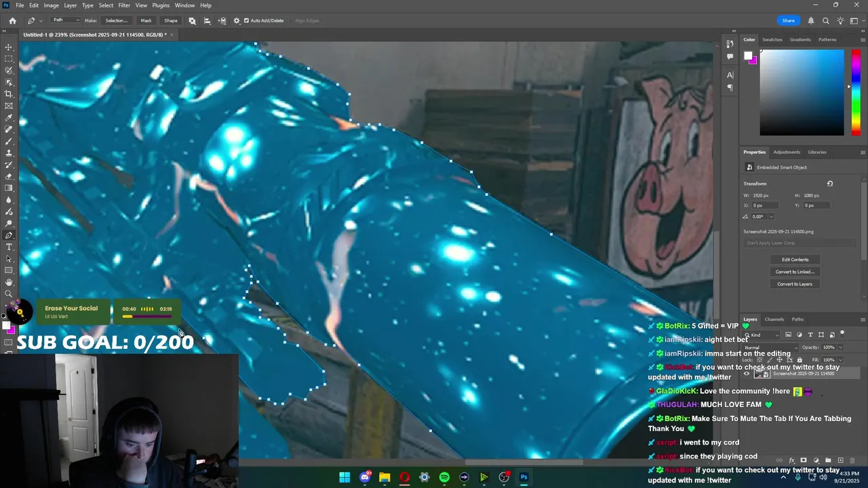The width and height of the screenshot is (868, 488).
Task: Toggle type layer filter
Action: 810,335
